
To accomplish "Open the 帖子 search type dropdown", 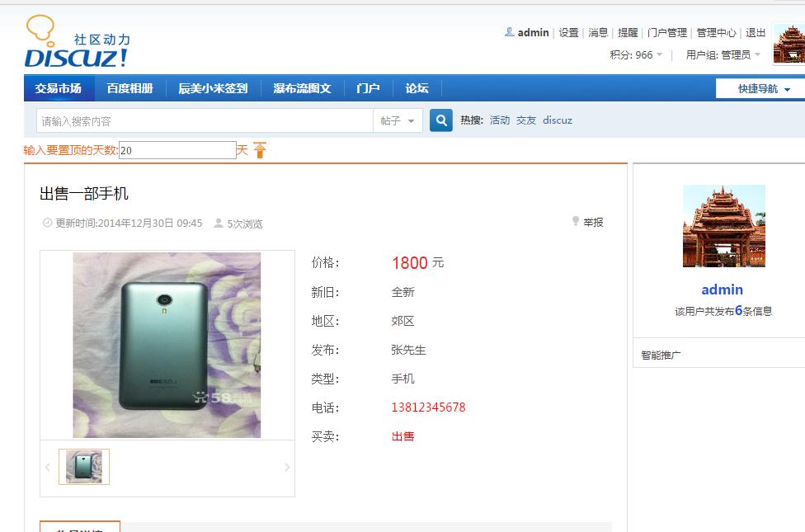I will tap(397, 120).
